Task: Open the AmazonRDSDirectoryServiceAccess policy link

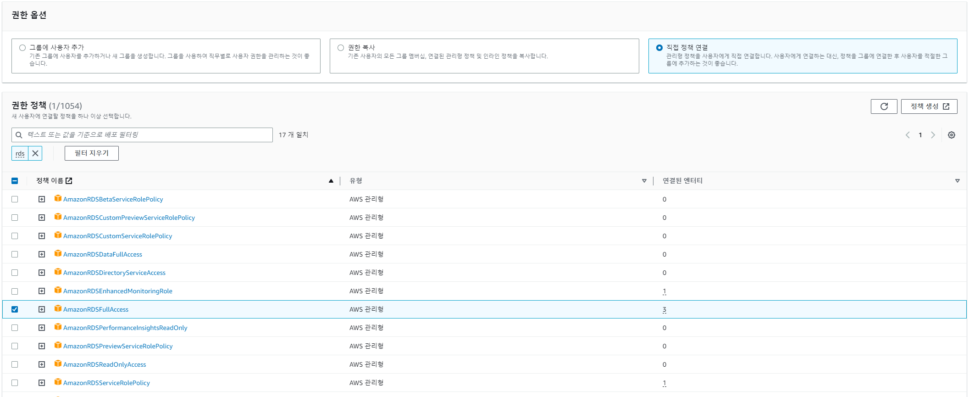Action: pos(114,273)
